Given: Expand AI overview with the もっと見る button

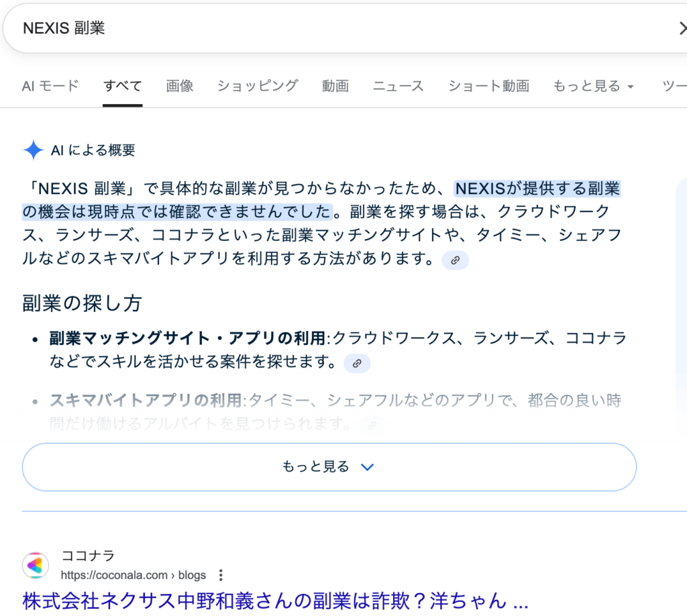Looking at the screenshot, I should [x=329, y=467].
